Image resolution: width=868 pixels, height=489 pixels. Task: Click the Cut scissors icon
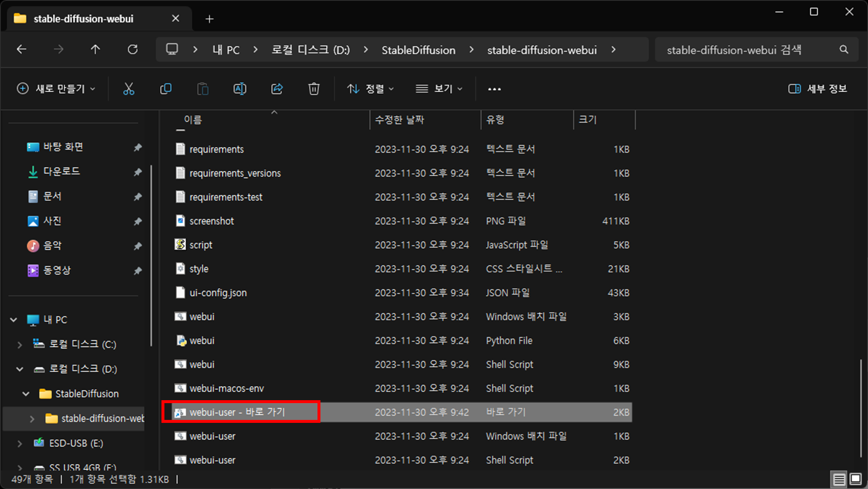coord(128,89)
